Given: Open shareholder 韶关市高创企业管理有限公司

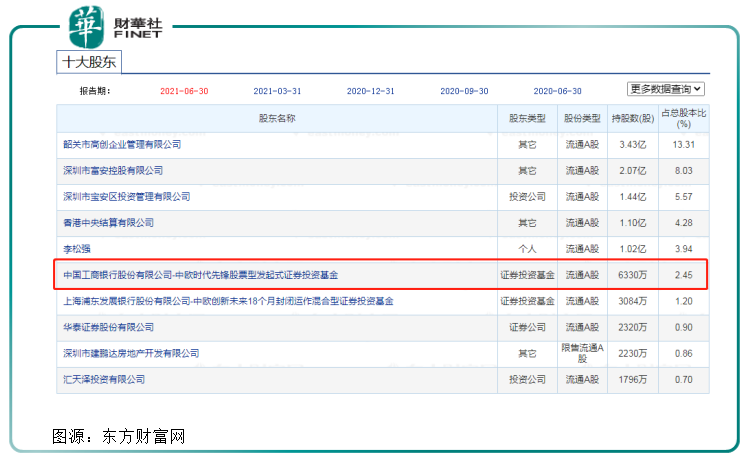Looking at the screenshot, I should (122, 144).
